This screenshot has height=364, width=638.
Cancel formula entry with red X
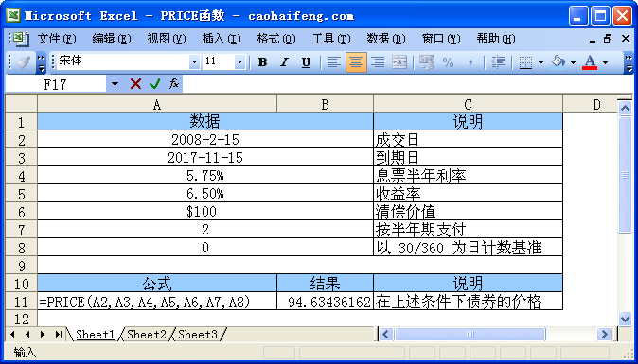[x=135, y=84]
